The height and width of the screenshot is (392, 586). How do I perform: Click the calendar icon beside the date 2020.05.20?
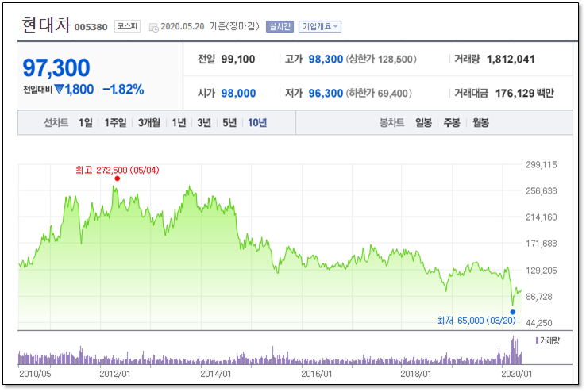(153, 27)
